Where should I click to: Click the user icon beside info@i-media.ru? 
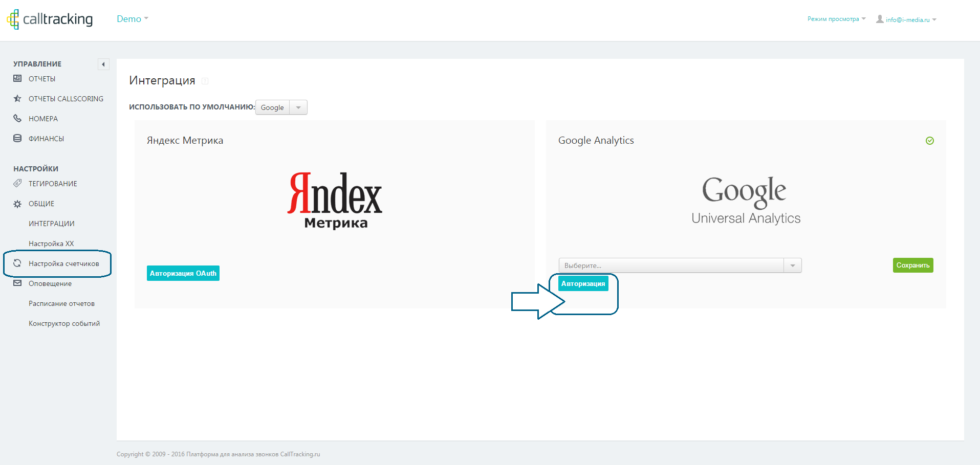880,19
